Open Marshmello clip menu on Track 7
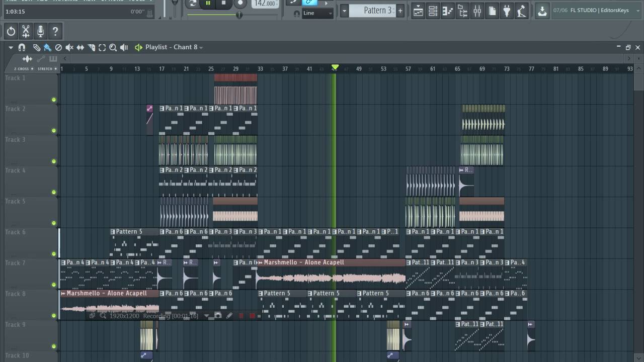The image size is (644, 362). pyautogui.click(x=260, y=262)
